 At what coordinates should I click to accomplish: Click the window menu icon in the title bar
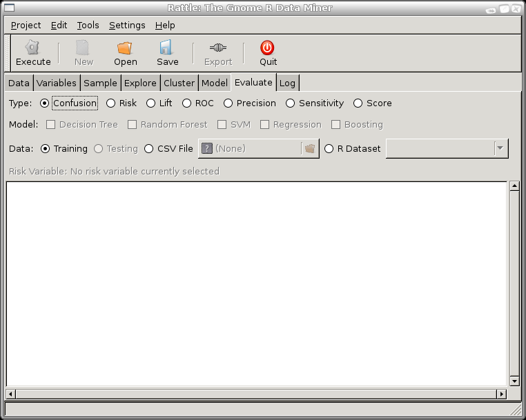(10, 8)
